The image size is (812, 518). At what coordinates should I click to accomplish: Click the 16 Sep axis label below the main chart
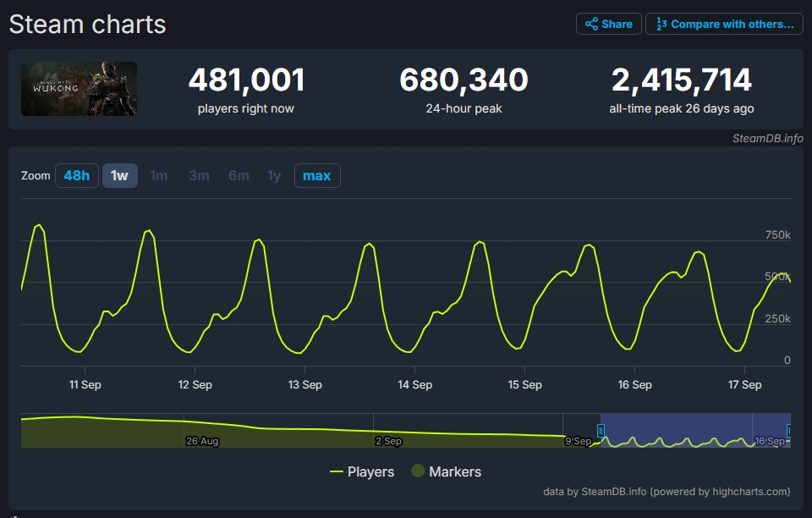[x=635, y=385]
